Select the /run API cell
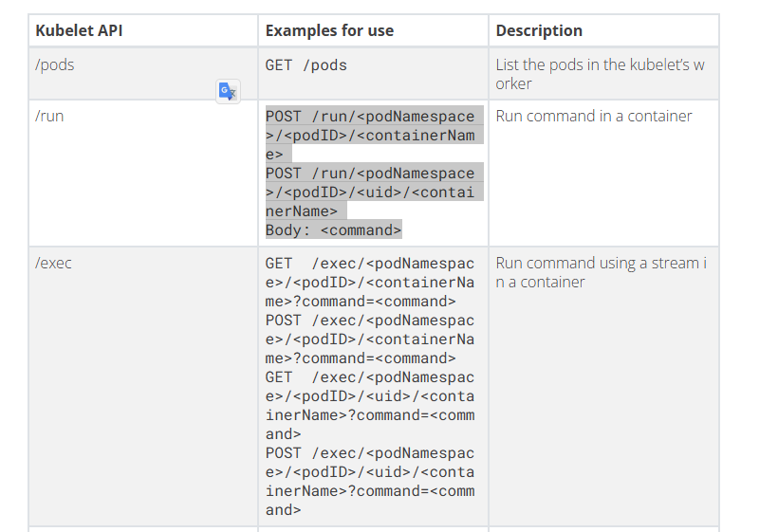 click(x=49, y=116)
